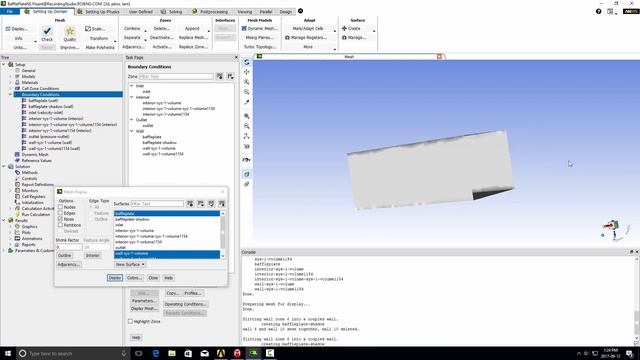Select the Feature edge type radio
Viewport: 640px width, 360px height.
[91, 213]
